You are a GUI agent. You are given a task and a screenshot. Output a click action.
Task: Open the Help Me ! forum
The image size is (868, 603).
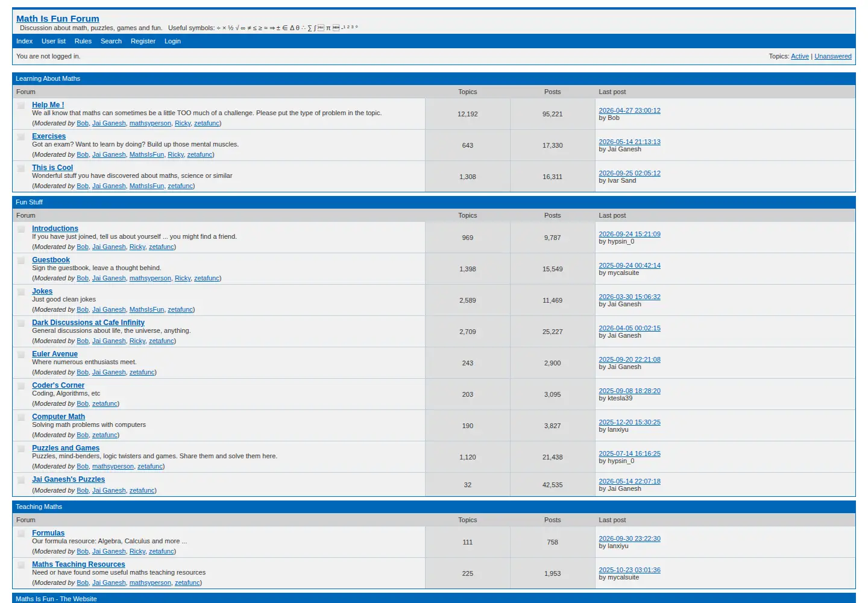point(48,105)
